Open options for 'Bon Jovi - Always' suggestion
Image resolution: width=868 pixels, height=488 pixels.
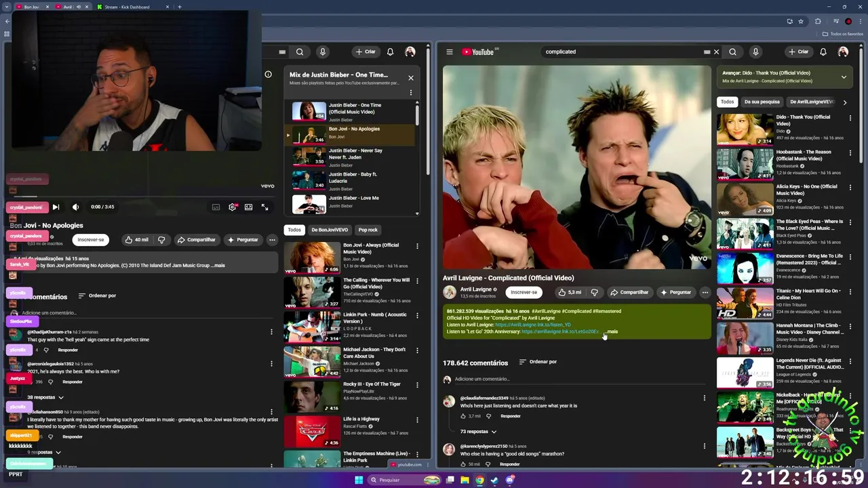(x=417, y=246)
